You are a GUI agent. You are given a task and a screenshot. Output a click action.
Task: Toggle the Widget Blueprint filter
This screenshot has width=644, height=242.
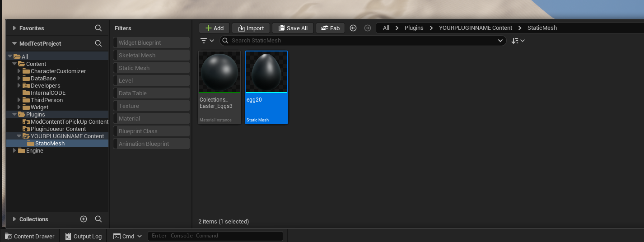coord(151,42)
